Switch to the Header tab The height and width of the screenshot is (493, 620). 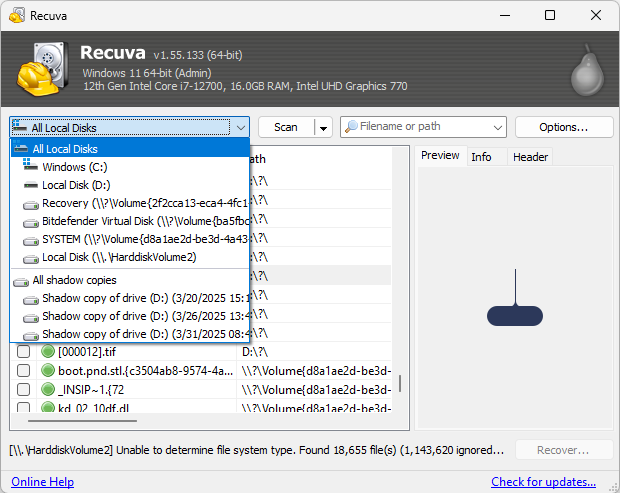click(x=530, y=157)
